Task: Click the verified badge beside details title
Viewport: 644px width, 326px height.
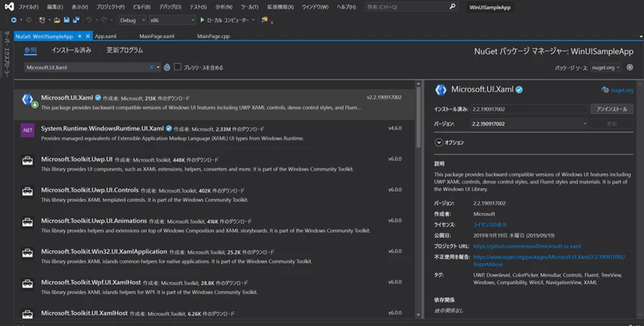Action: pos(519,90)
